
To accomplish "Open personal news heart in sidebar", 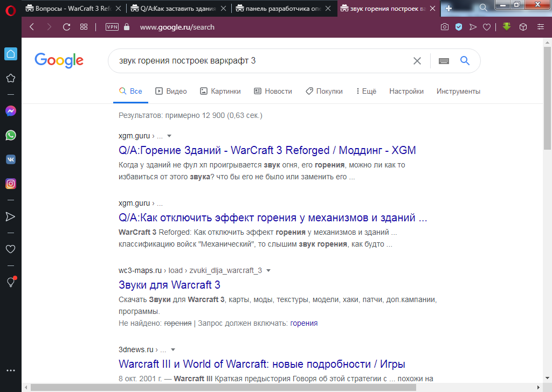I will click(x=11, y=249).
